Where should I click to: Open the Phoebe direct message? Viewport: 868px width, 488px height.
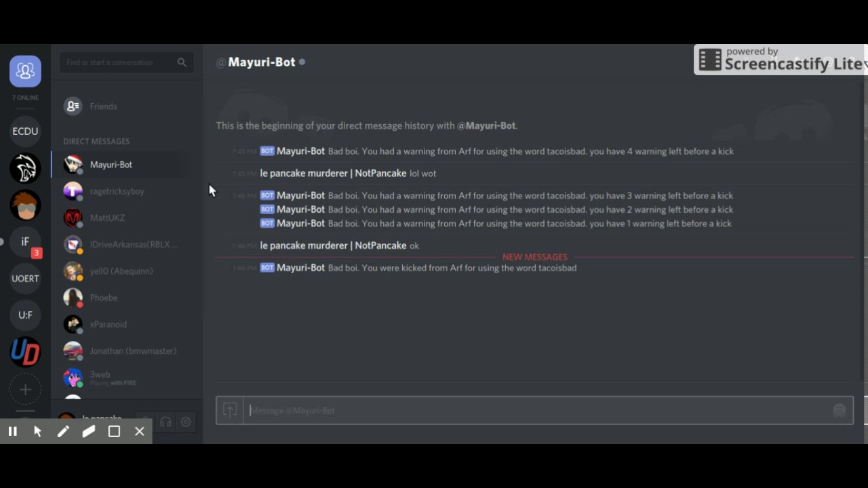122,298
